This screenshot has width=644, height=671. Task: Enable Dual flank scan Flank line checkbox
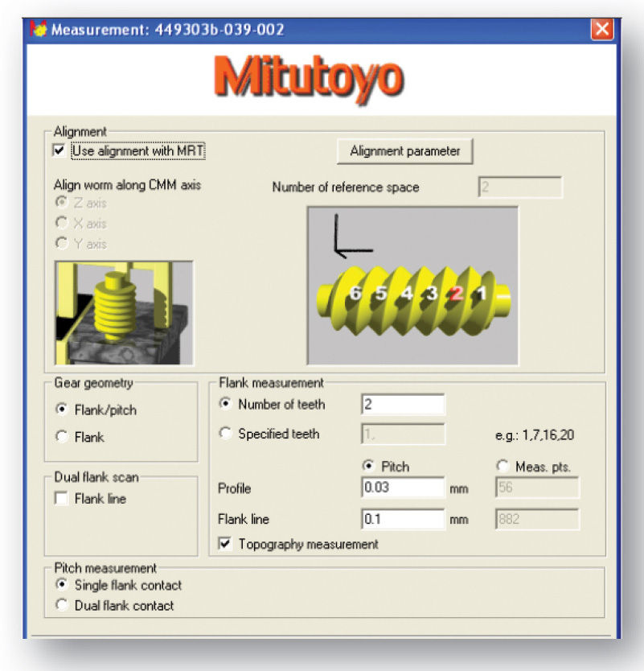[x=61, y=499]
